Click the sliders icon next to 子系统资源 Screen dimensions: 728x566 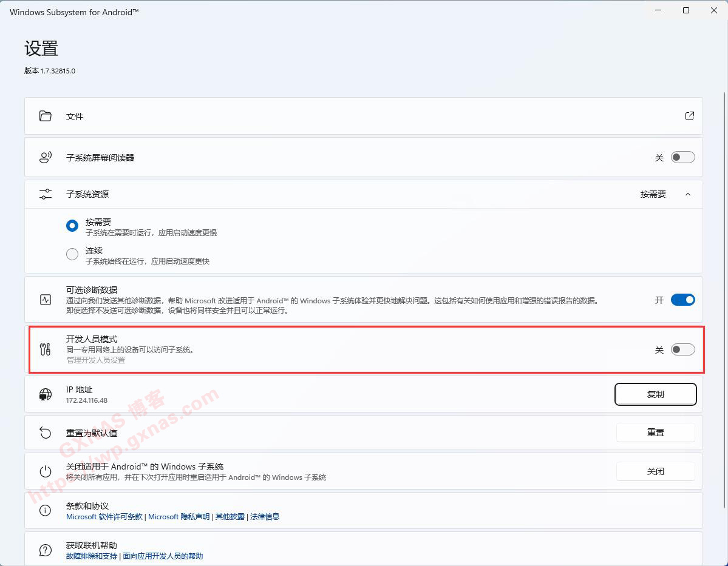point(46,194)
